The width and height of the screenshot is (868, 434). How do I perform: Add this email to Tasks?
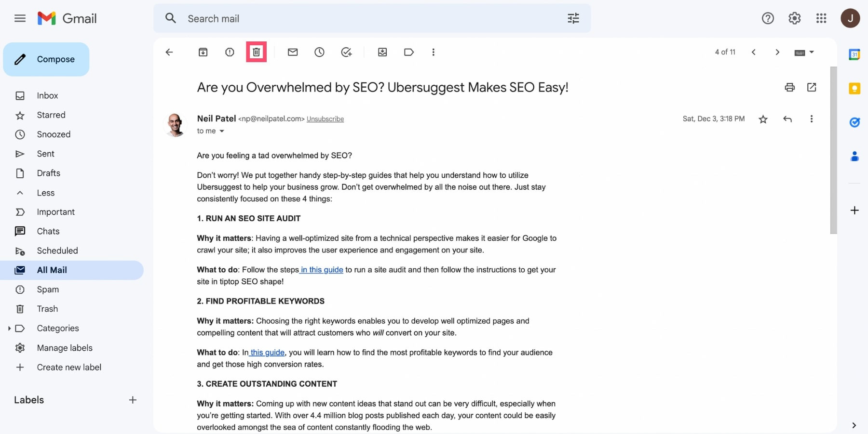(x=346, y=52)
